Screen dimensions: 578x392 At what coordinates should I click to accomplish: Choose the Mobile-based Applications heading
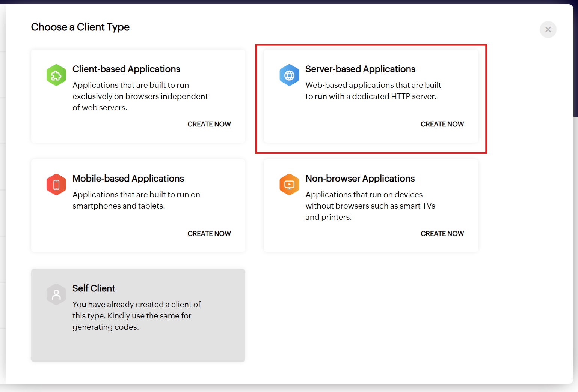[x=128, y=179]
